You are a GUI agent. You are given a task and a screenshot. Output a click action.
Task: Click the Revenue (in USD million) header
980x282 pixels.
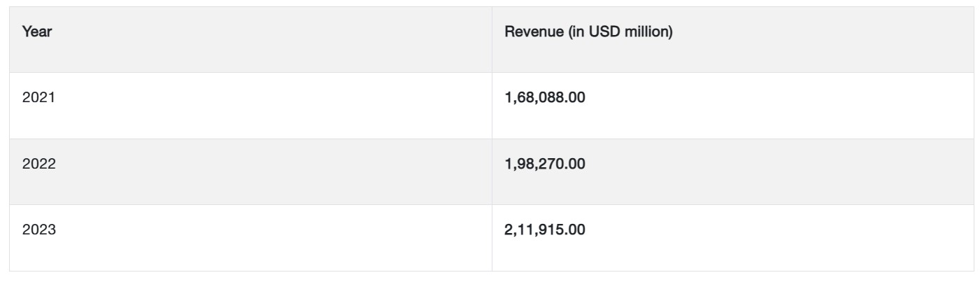coord(588,32)
